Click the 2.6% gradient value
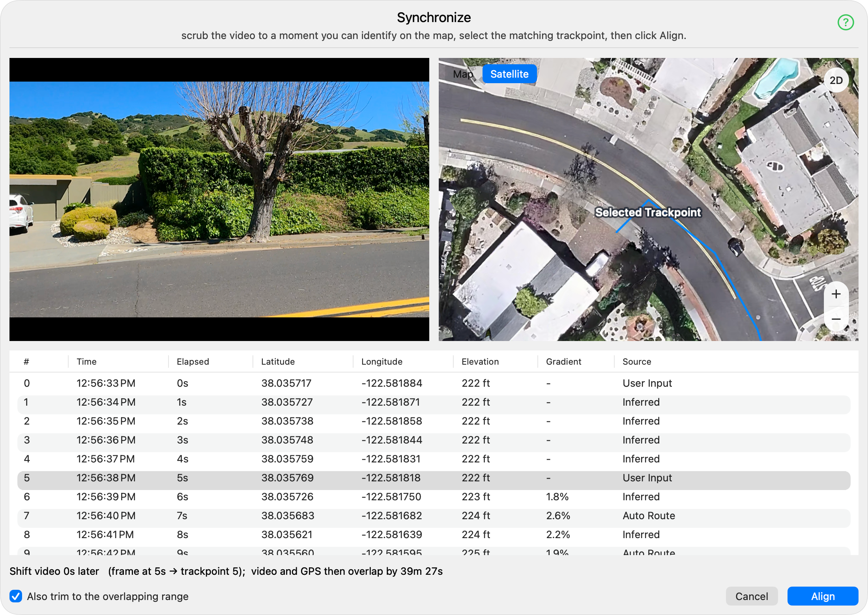868x615 pixels. tap(558, 516)
